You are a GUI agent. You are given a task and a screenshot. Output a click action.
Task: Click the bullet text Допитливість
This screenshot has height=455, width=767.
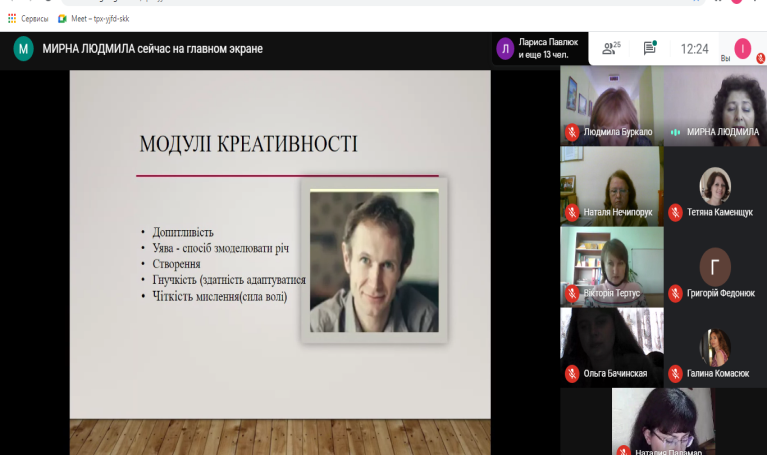point(183,232)
